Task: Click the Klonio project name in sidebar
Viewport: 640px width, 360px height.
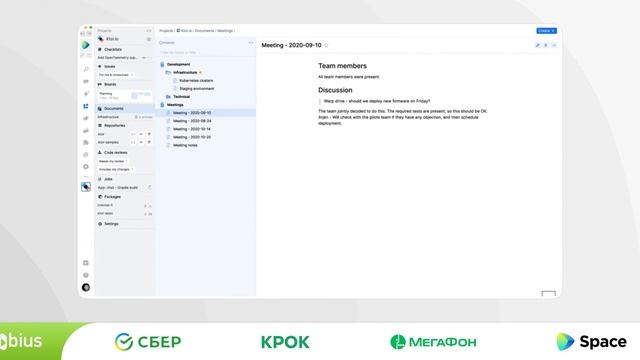Action: [112, 39]
